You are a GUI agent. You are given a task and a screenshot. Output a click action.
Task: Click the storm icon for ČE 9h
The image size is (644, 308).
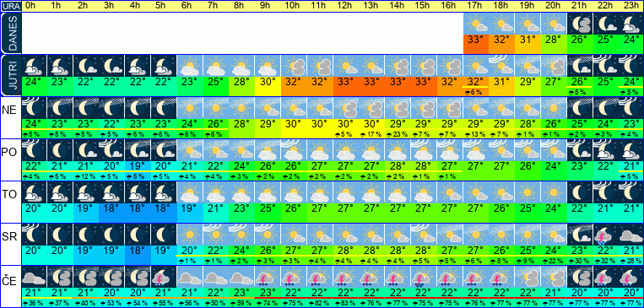click(268, 277)
